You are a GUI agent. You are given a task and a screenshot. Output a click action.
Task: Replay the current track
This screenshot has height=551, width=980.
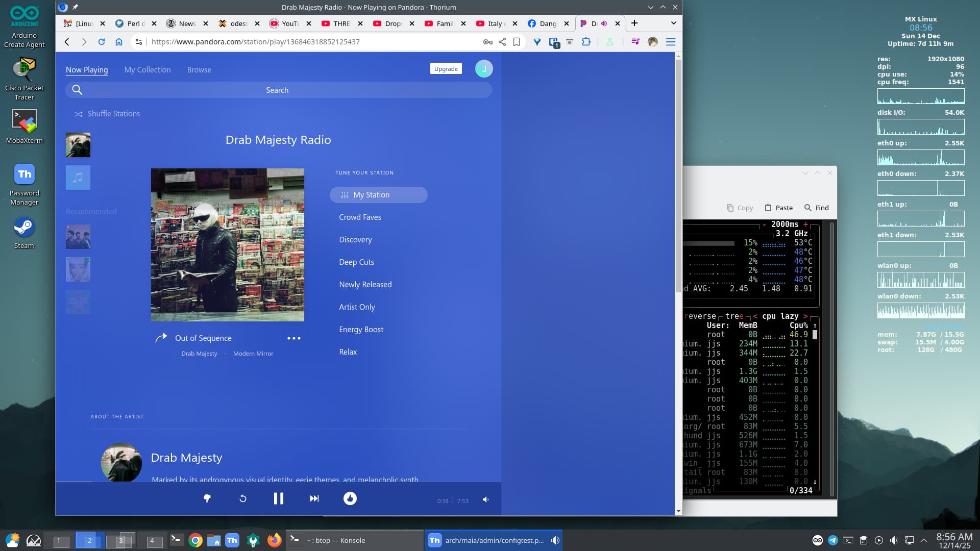243,499
